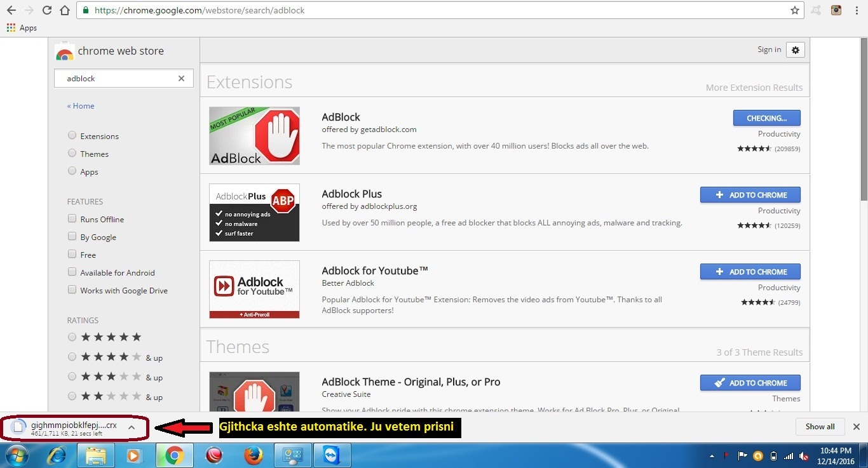Add AdBlock Theme to Chrome

tap(750, 383)
